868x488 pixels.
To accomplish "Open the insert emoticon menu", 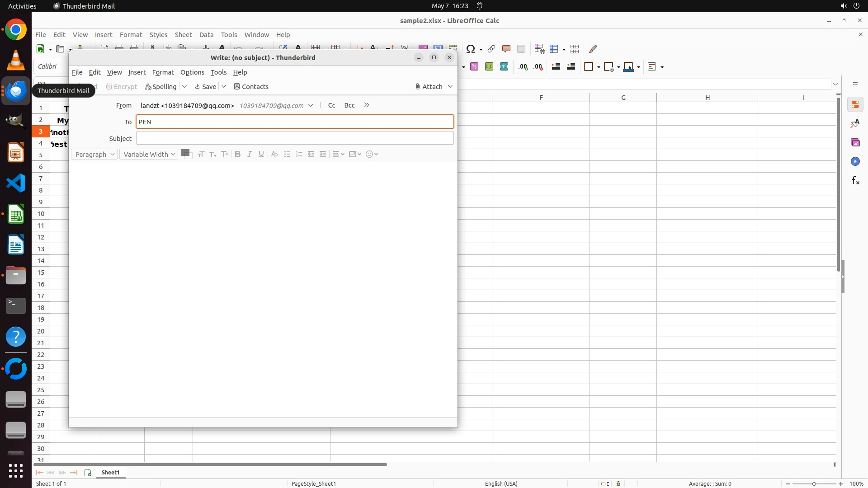I will coord(371,155).
